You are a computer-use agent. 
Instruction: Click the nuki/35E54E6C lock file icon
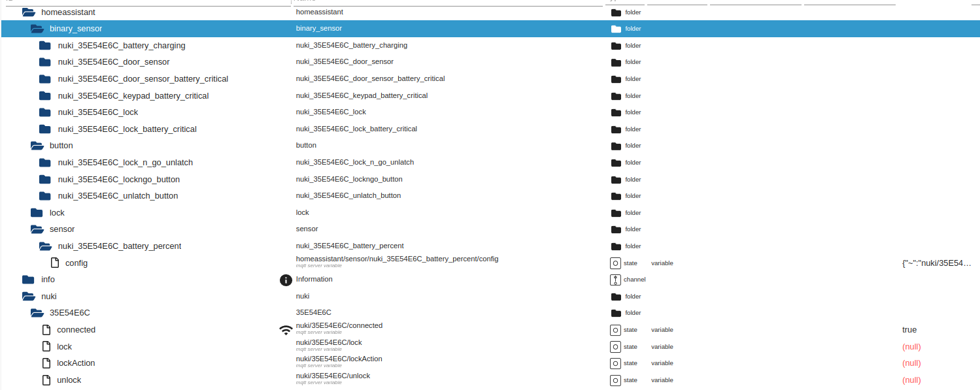[46, 346]
